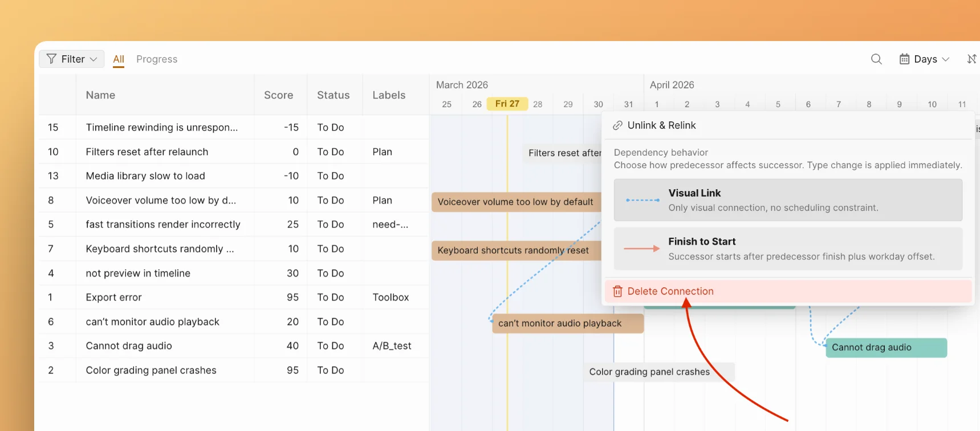Viewport: 980px width, 431px height.
Task: Choose Finish to Start dependency type
Action: coord(787,249)
